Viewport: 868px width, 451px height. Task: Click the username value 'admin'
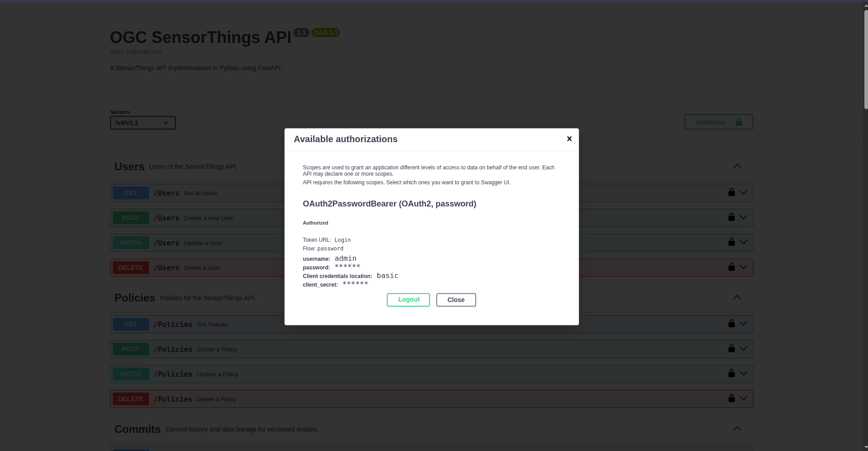[x=345, y=259]
